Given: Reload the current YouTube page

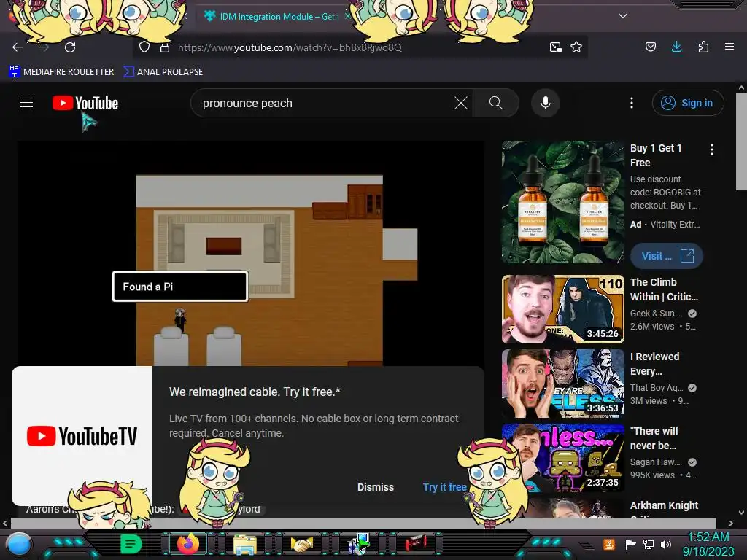Looking at the screenshot, I should coord(70,47).
